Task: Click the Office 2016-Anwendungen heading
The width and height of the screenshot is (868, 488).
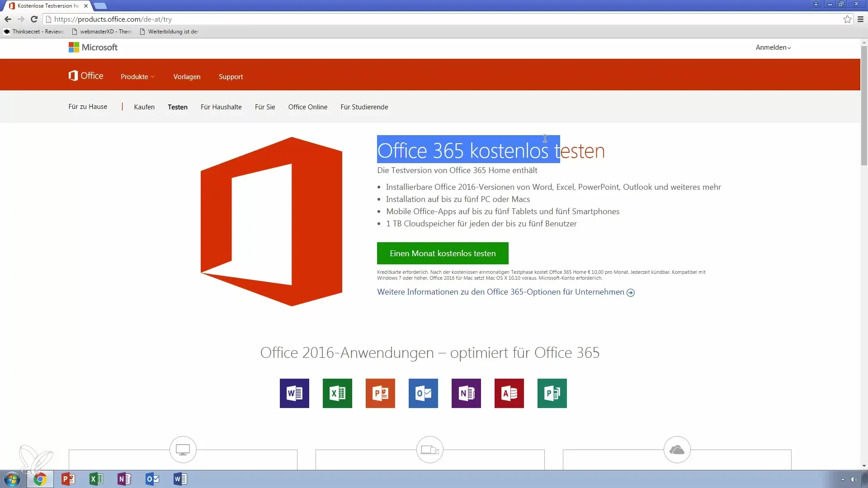Action: [430, 352]
